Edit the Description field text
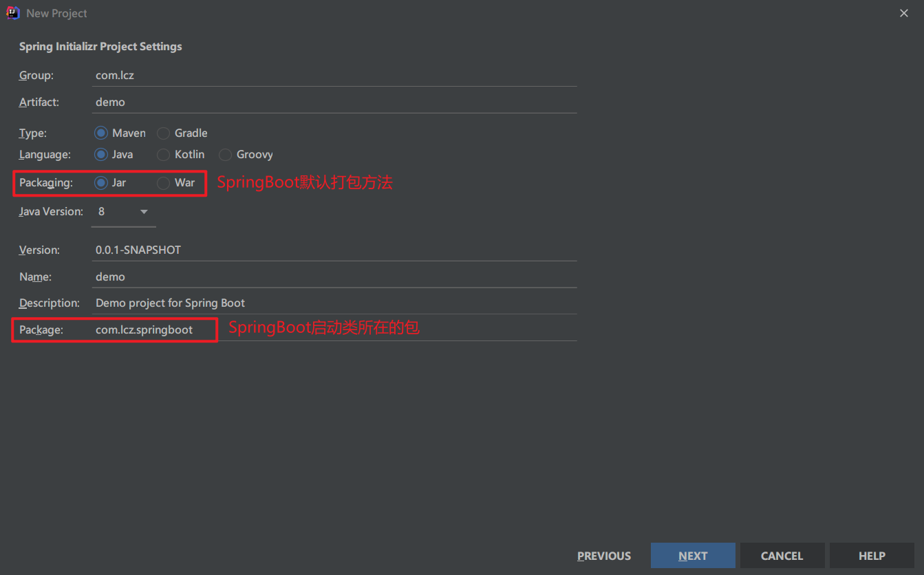 [x=334, y=303]
